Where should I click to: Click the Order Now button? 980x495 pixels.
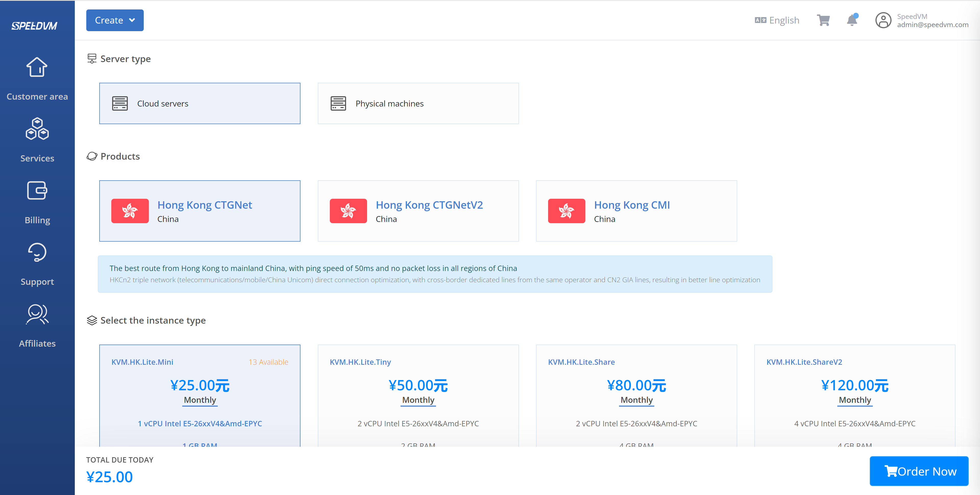919,471
